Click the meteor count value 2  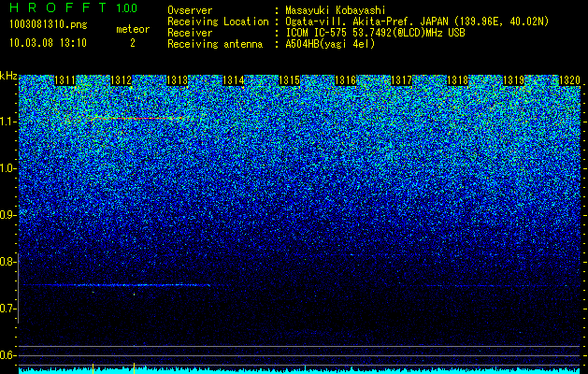133,43
